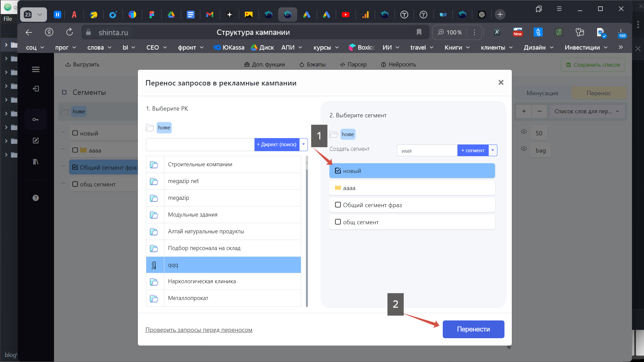Switch to the Google Docs browser tab
This screenshot has height=362, width=644.
[x=191, y=14]
